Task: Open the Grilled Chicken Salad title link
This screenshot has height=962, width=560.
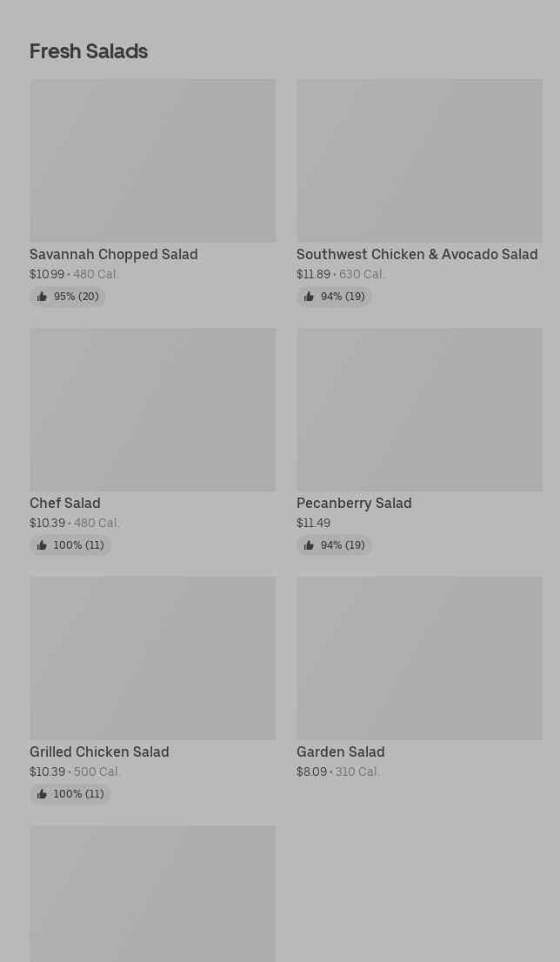Action: (99, 752)
